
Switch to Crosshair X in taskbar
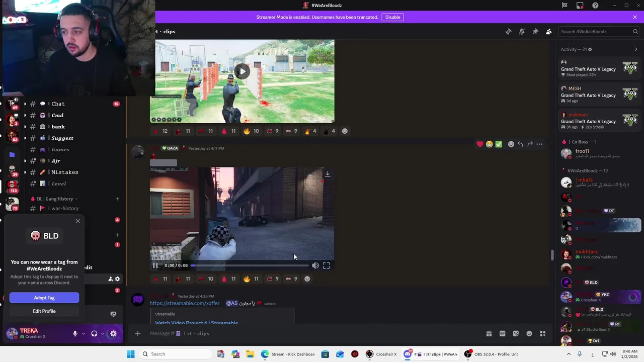click(x=381, y=354)
